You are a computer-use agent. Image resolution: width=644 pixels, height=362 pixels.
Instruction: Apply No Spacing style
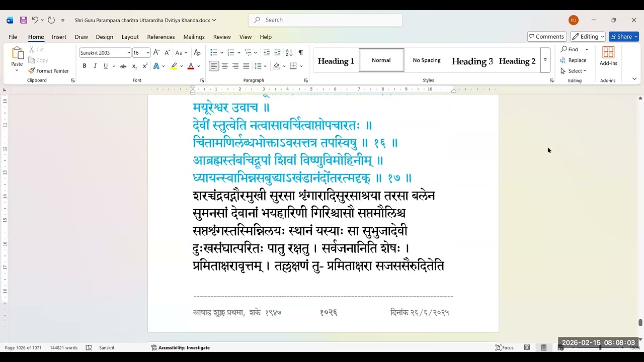[x=427, y=60]
